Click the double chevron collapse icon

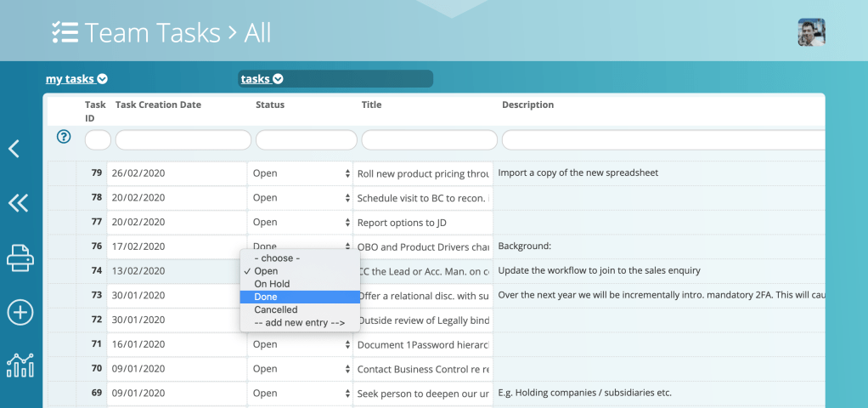pyautogui.click(x=18, y=202)
